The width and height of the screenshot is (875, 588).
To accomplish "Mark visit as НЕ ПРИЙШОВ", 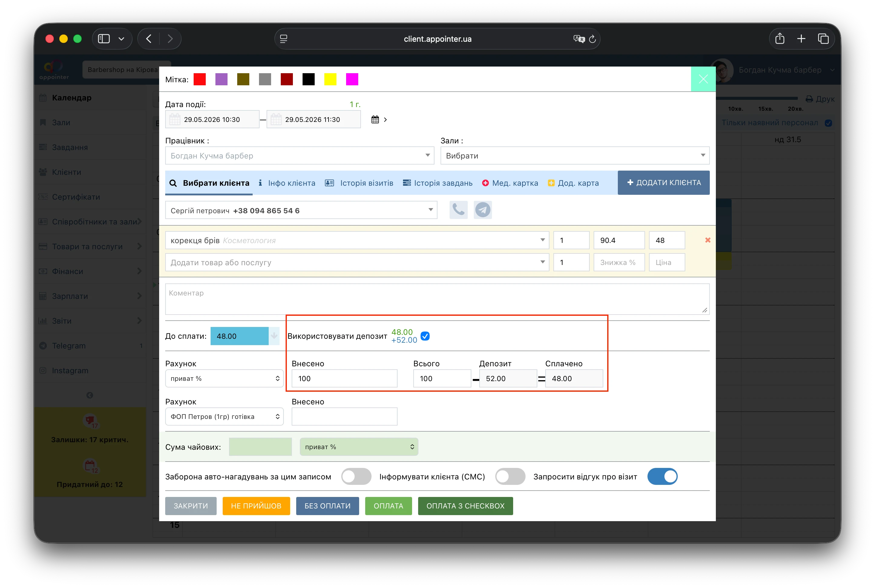I will point(256,506).
